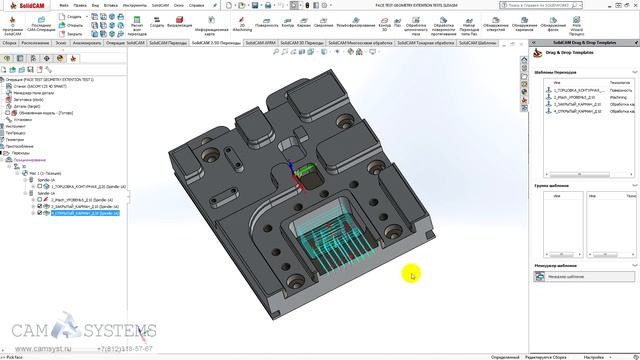Select the Паз (Slot) operation icon
This screenshot has height=360, width=640.
(x=398, y=20)
